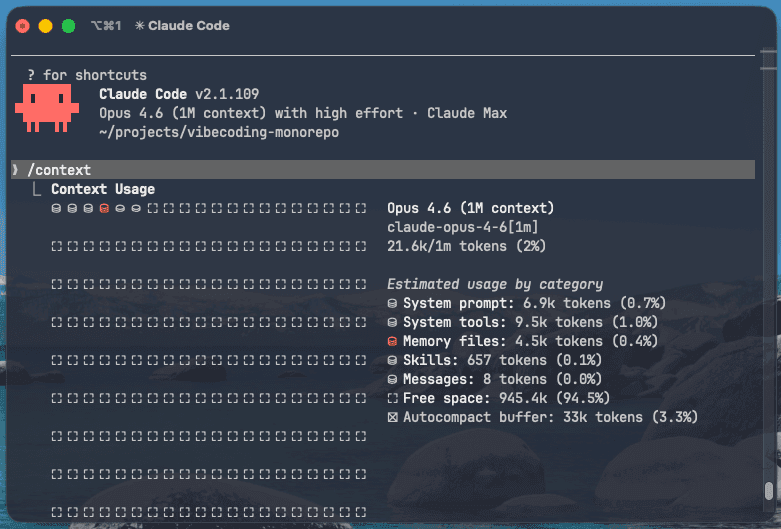The height and width of the screenshot is (529, 781).
Task: Click the terminal vertical scrollbar thumb
Action: (x=769, y=490)
